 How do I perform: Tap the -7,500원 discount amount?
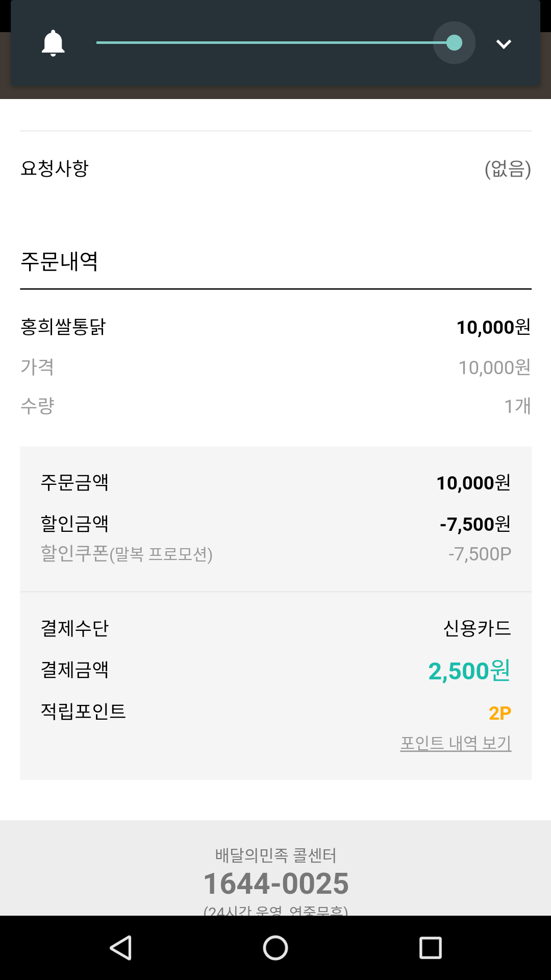tap(475, 524)
